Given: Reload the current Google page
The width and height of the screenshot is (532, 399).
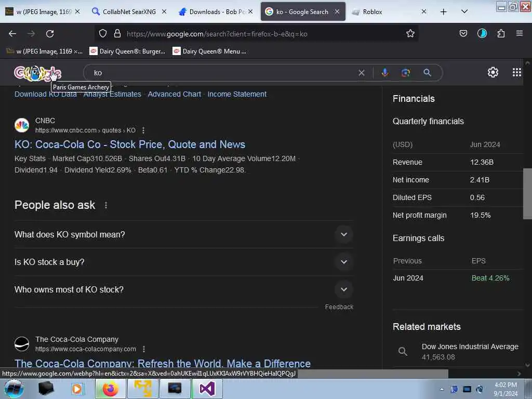Looking at the screenshot, I should click(50, 34).
